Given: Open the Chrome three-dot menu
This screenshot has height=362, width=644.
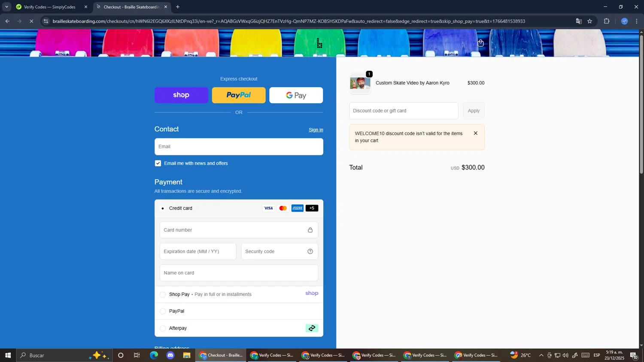Looking at the screenshot, I should [637, 21].
